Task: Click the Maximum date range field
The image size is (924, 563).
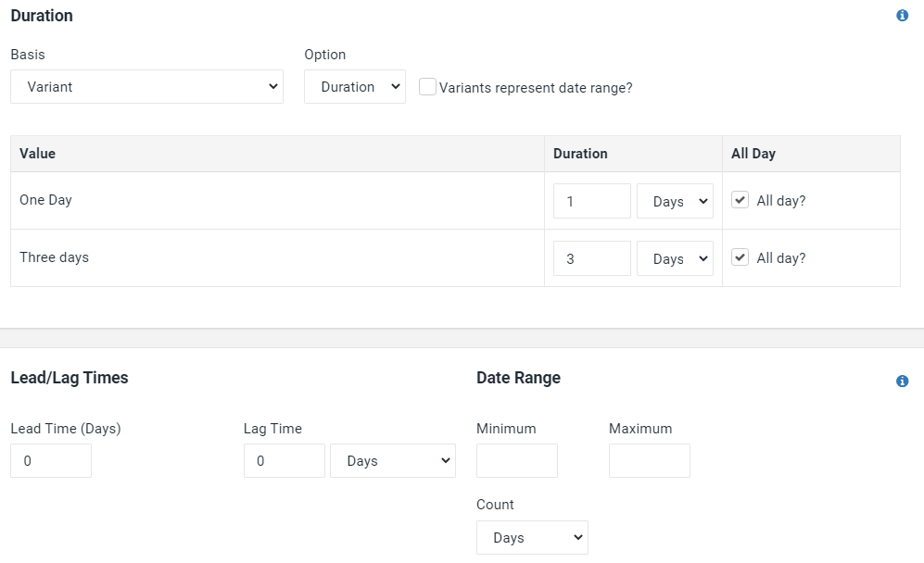Action: click(650, 460)
